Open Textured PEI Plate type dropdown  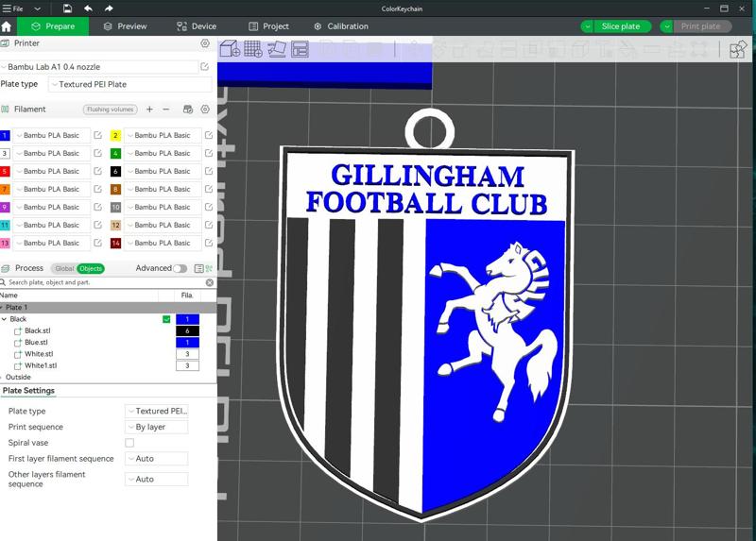coord(130,84)
